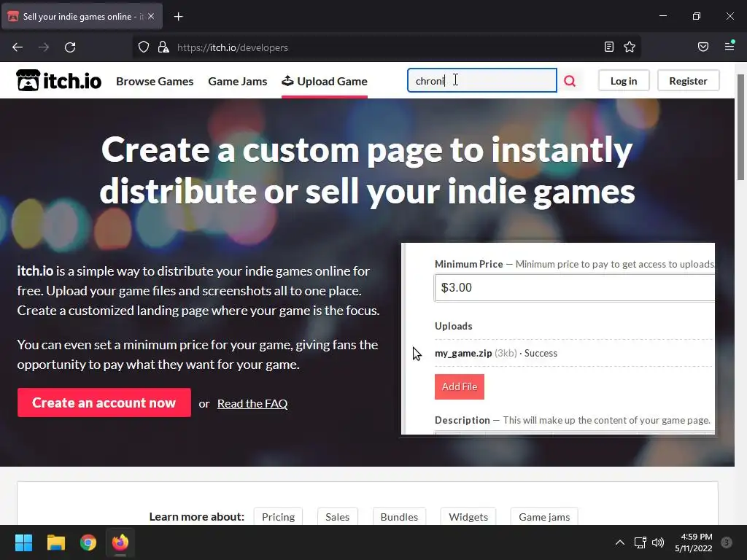Viewport: 747px width, 560px height.
Task: Click the 'Minimum Price' label
Action: click(469, 264)
